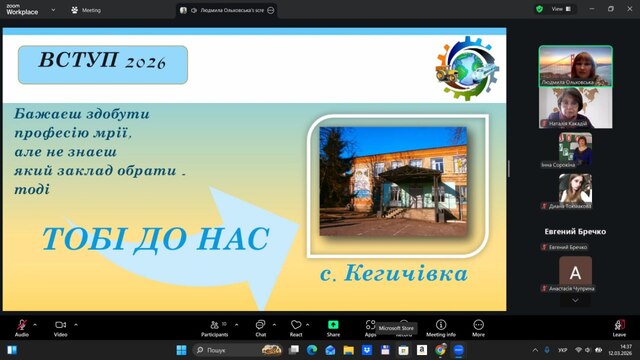Open the clock showing 14:37
This screenshot has height=360, width=640.
point(620,350)
